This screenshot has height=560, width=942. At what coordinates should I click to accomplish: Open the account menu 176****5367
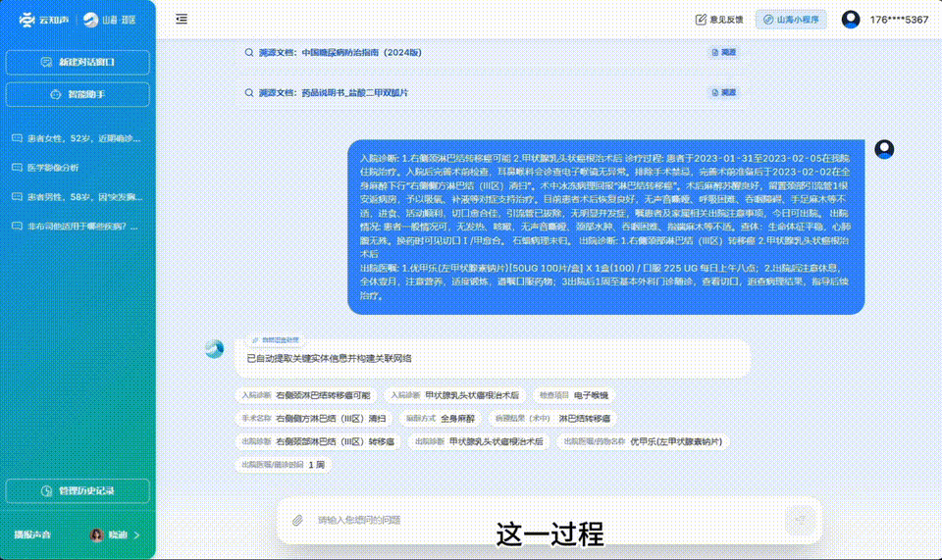pos(899,20)
